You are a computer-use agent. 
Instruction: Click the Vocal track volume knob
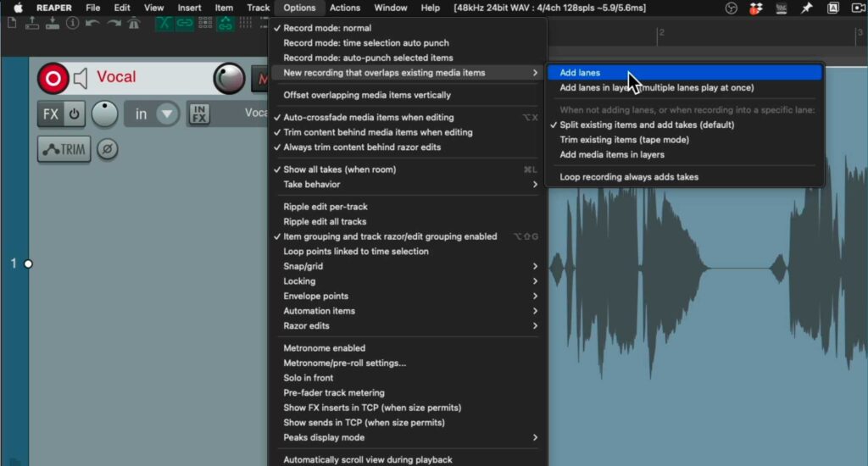click(229, 79)
